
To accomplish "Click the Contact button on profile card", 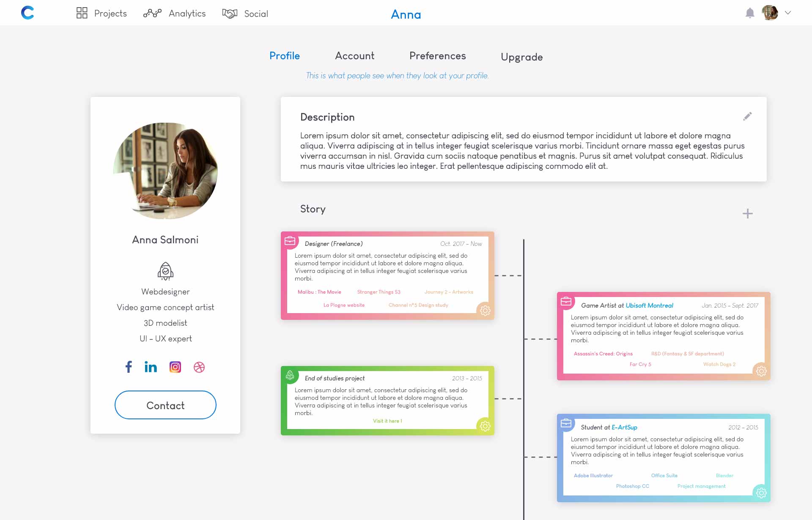I will pos(165,405).
